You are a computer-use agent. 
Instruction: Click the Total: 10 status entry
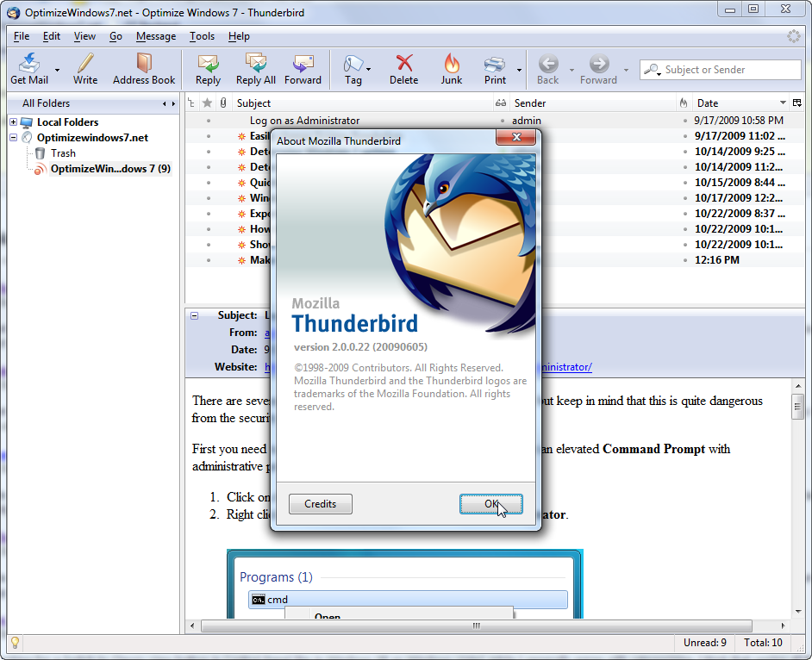click(763, 643)
